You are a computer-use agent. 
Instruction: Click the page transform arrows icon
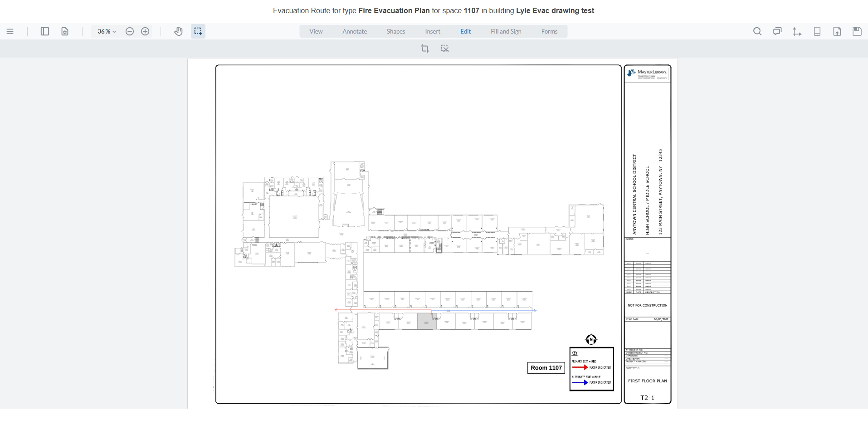coord(797,31)
